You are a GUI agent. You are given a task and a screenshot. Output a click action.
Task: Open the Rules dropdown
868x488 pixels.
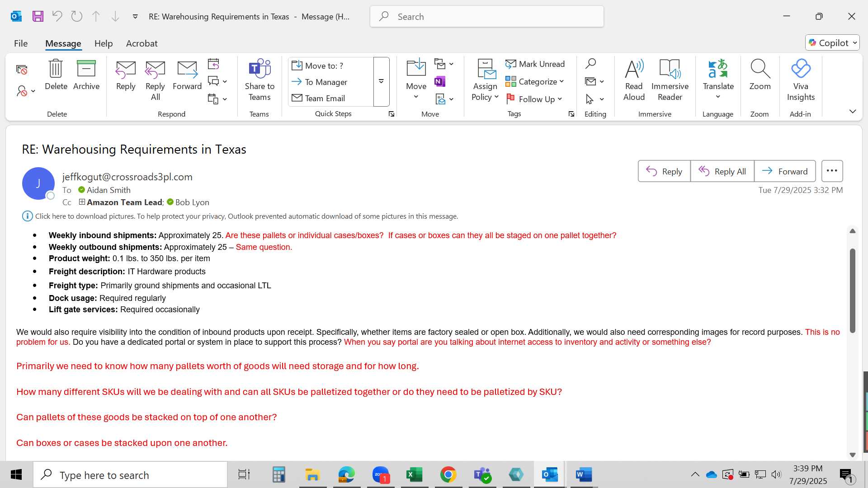click(x=444, y=64)
